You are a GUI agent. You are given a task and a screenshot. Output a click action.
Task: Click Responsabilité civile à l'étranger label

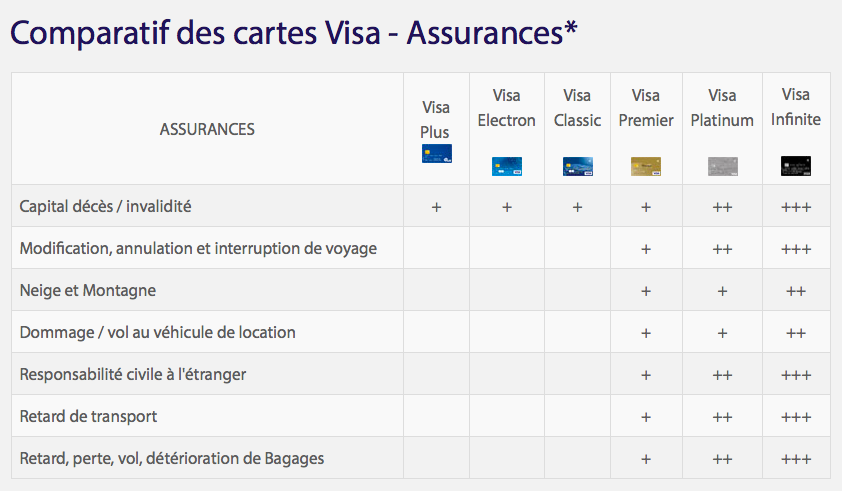(x=133, y=375)
